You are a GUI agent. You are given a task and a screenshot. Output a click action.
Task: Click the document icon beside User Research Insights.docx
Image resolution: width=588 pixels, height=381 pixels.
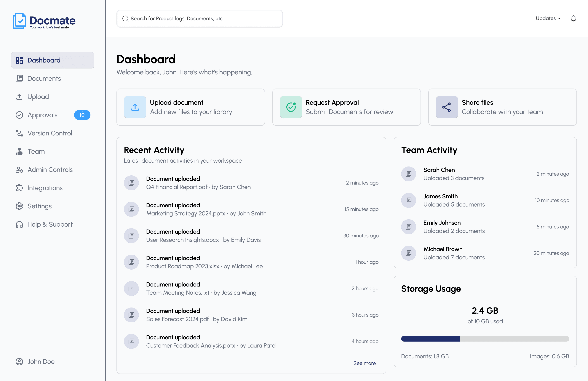coord(131,236)
